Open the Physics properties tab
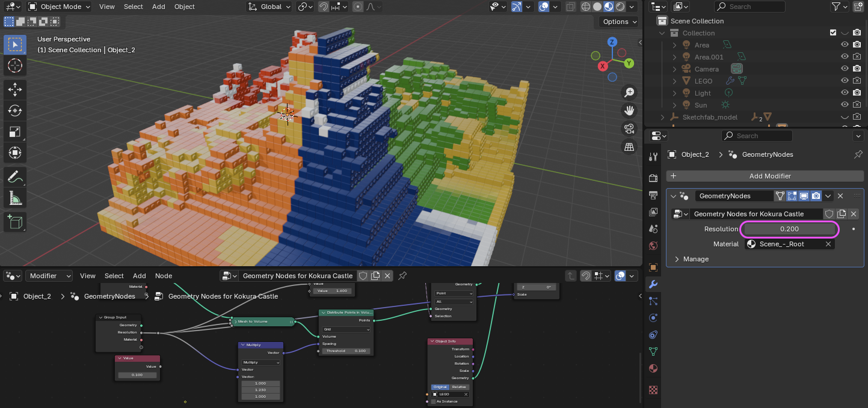 (x=653, y=317)
